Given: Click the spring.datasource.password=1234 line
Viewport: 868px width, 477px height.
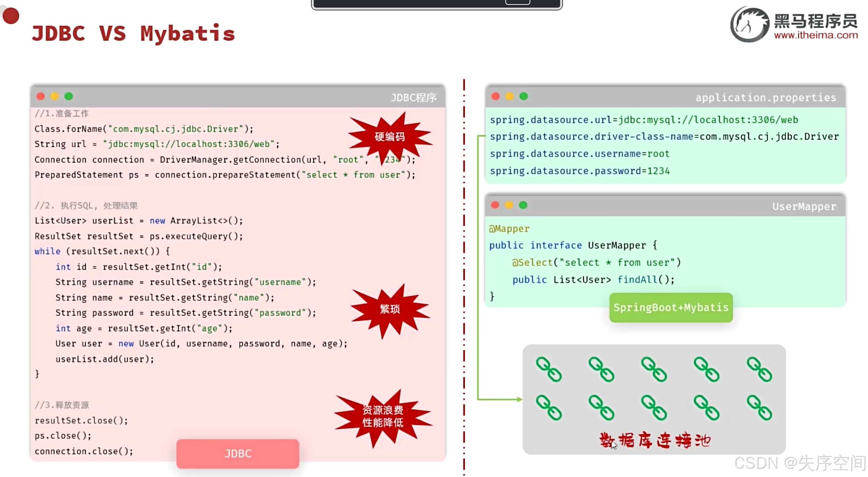Looking at the screenshot, I should pos(579,171).
